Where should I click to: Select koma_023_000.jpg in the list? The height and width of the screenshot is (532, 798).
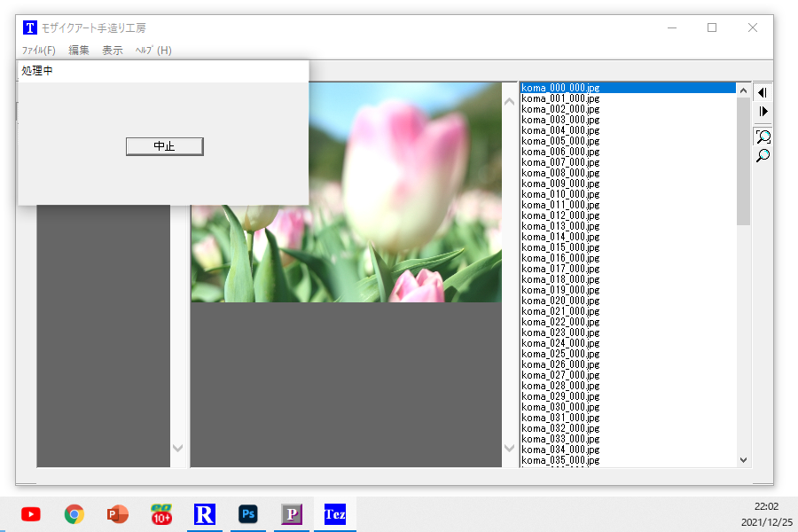tap(628, 333)
